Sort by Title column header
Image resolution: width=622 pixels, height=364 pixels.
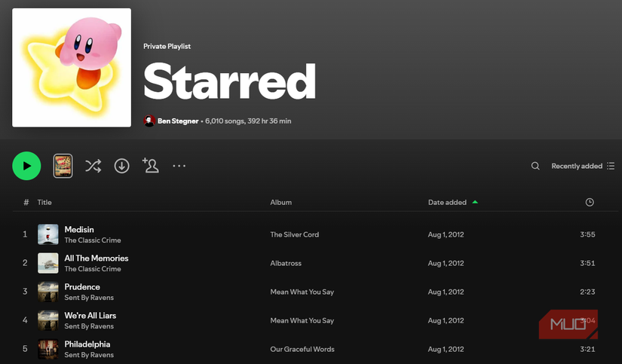pyautogui.click(x=44, y=202)
